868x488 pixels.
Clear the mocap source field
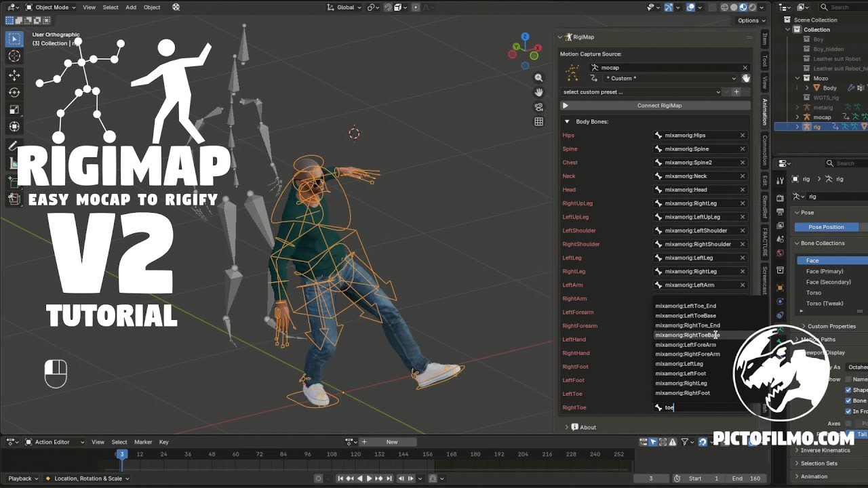pos(745,68)
